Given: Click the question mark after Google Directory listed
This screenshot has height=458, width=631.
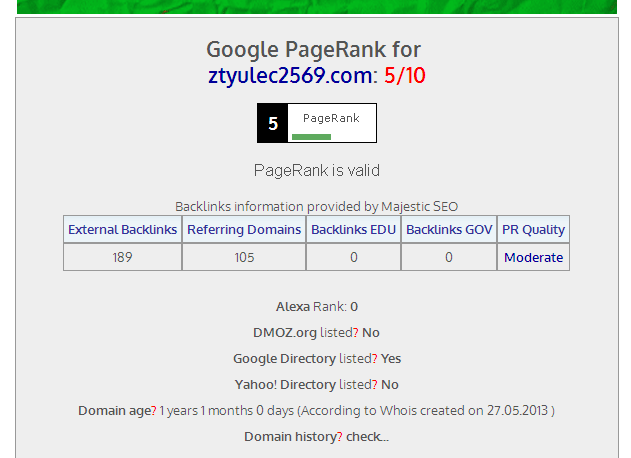Looking at the screenshot, I should tap(375, 359).
